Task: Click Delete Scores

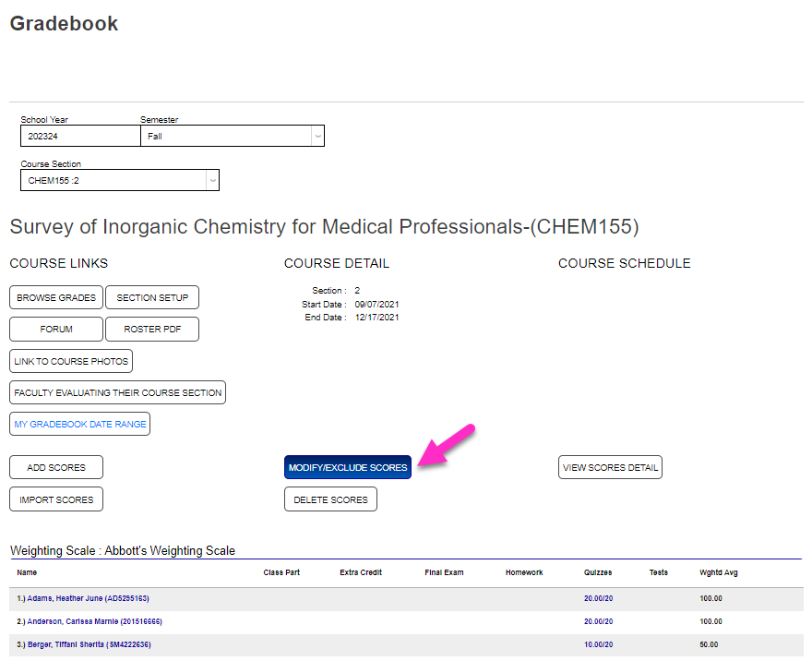Action: pos(330,499)
